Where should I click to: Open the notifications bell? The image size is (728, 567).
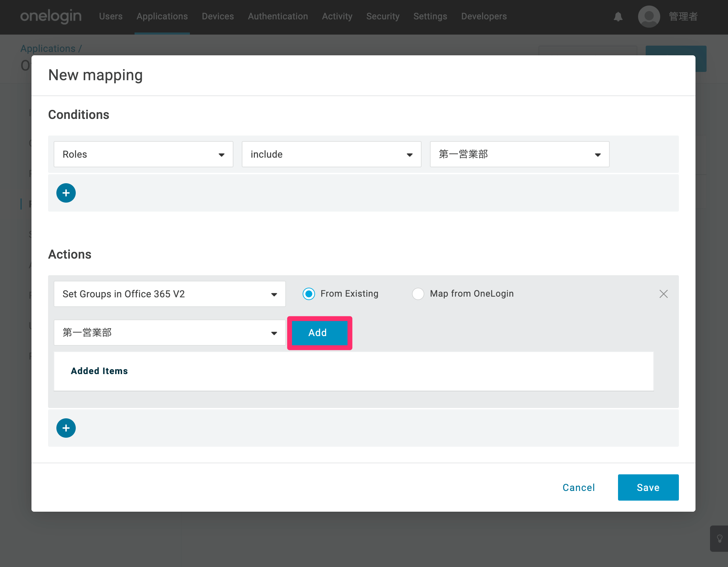[x=618, y=17]
